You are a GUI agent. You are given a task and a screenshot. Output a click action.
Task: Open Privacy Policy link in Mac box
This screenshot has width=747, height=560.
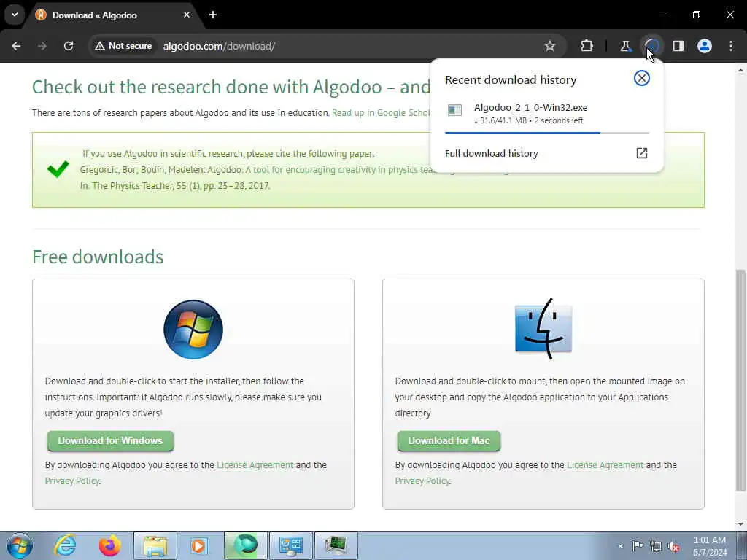click(x=422, y=481)
